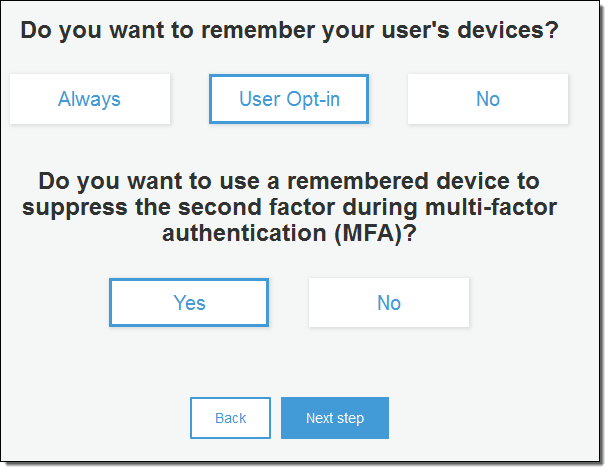Select No for suppressing MFA second factor
This screenshot has width=610, height=472.
pos(388,303)
